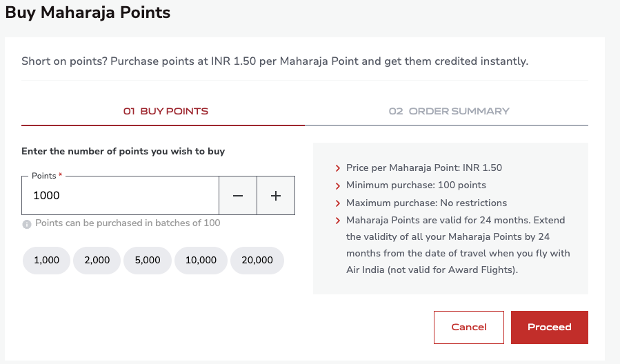Decrease points using the minus button
Image resolution: width=620 pixels, height=364 pixels.
(238, 196)
